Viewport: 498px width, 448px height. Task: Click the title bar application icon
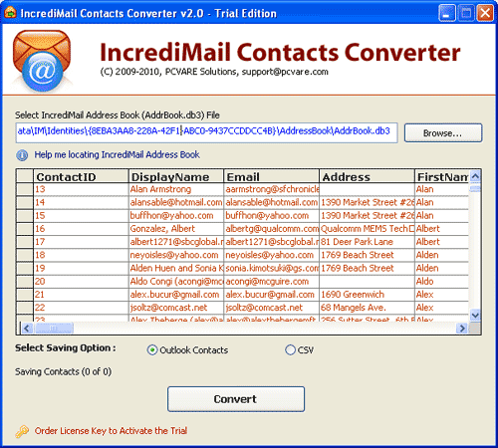coord(10,13)
